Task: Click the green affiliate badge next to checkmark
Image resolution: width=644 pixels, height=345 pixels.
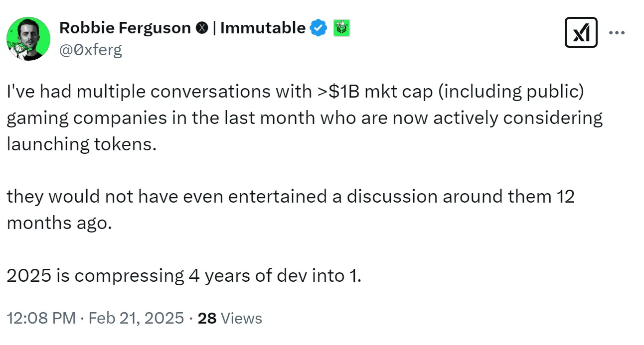Action: [x=340, y=28]
